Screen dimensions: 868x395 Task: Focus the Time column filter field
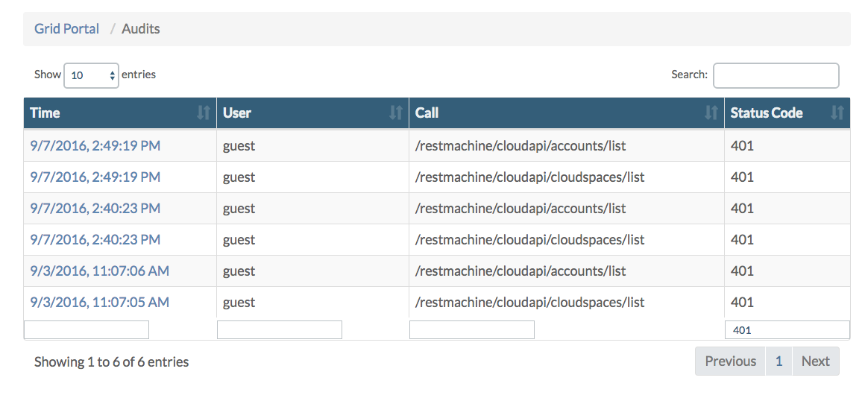tap(87, 330)
